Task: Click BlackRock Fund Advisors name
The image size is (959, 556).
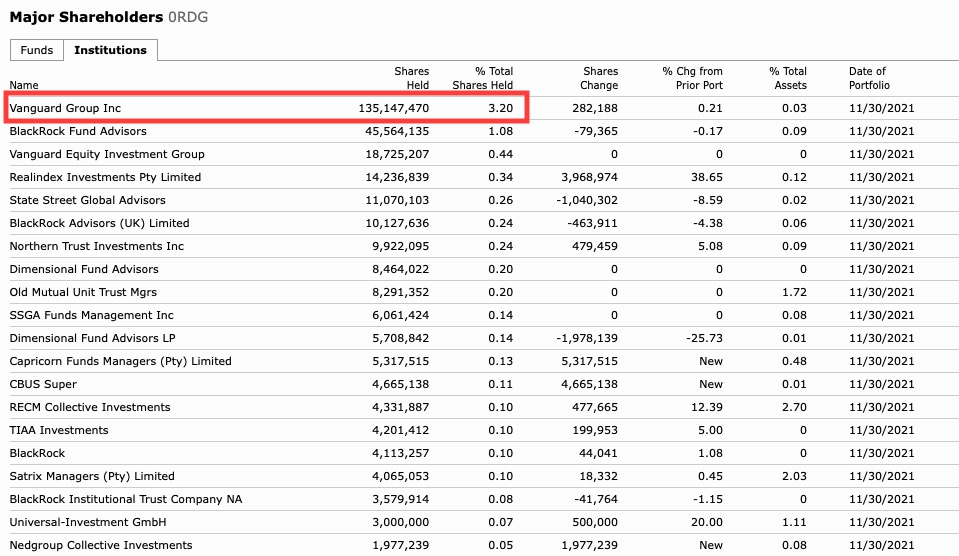Action: pyautogui.click(x=78, y=132)
